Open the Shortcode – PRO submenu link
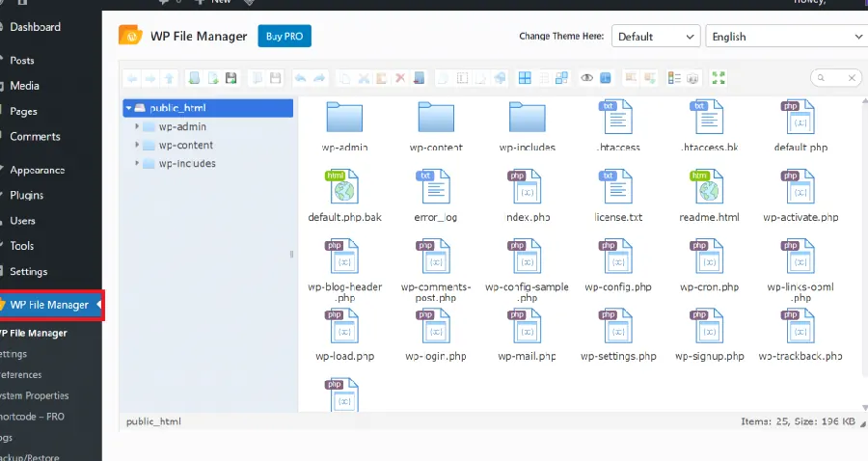 coord(32,417)
